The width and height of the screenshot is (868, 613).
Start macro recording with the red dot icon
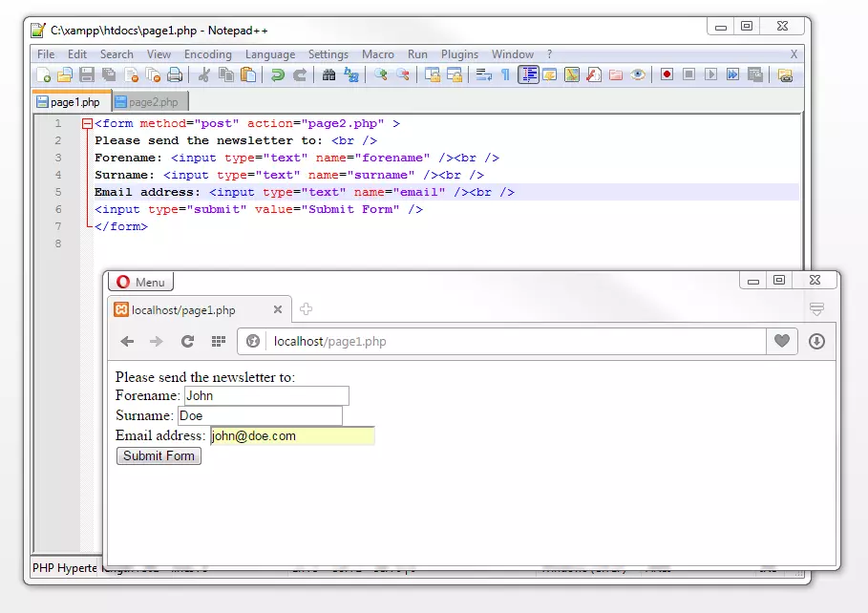pos(666,76)
